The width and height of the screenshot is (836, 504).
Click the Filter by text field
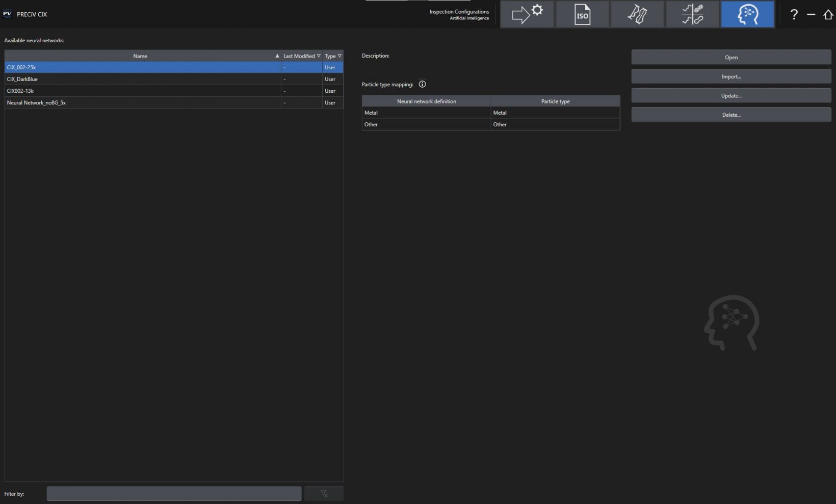click(174, 493)
